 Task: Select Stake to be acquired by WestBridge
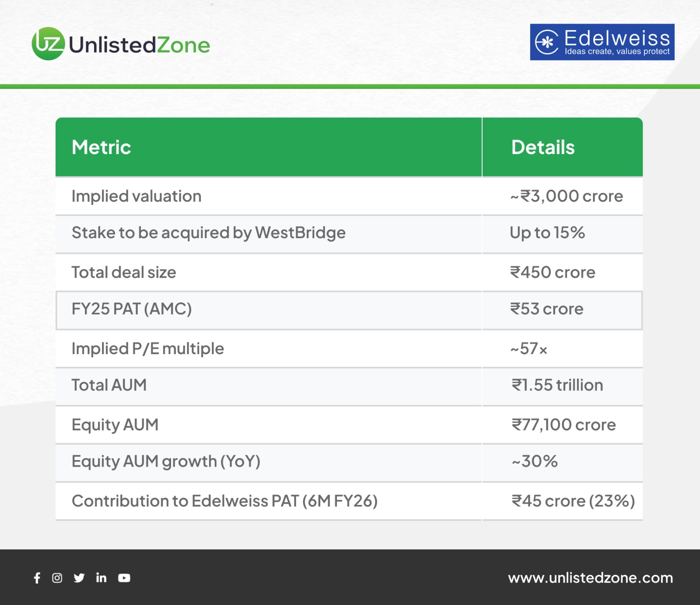[209, 233]
